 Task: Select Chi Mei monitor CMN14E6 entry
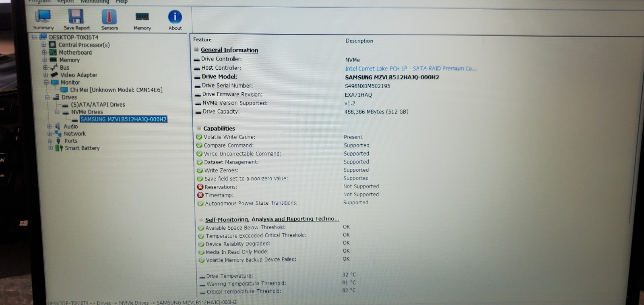pyautogui.click(x=116, y=90)
